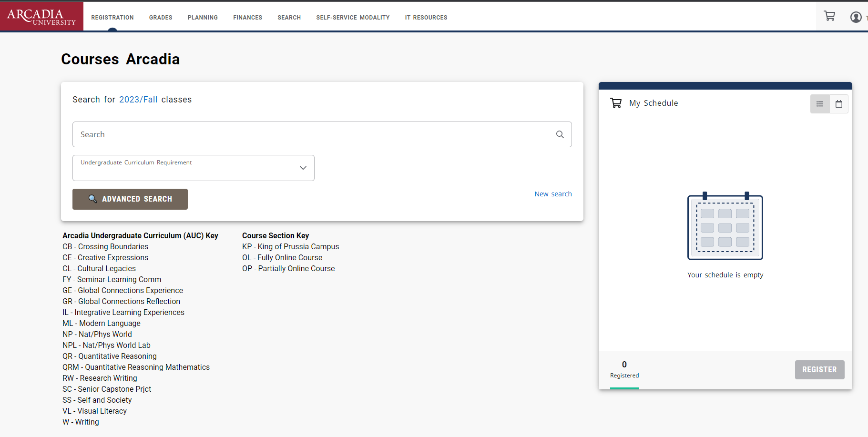Viewport: 868px width, 437px height.
Task: Click 'SS - Self and Society' text
Action: (x=97, y=400)
